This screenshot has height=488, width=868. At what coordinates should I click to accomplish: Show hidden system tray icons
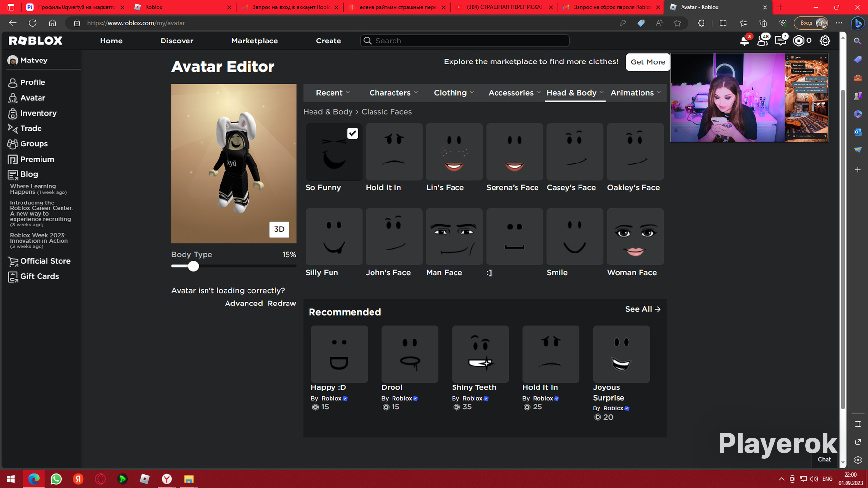[782, 479]
